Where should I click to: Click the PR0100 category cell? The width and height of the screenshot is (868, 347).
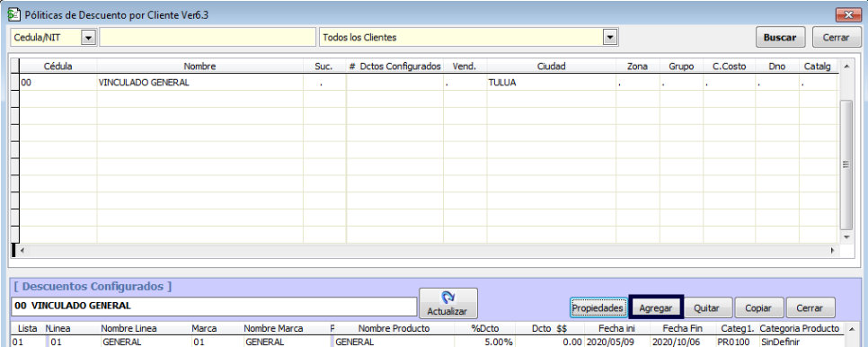738,342
